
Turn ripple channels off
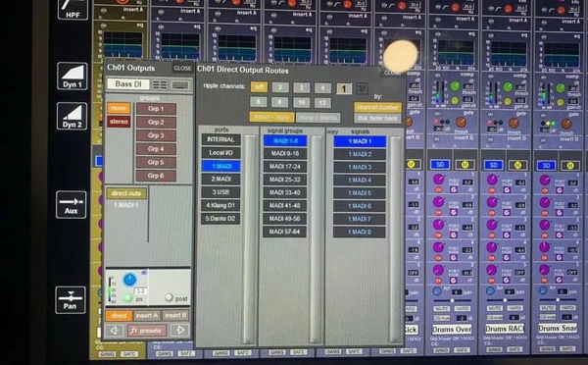pos(259,87)
